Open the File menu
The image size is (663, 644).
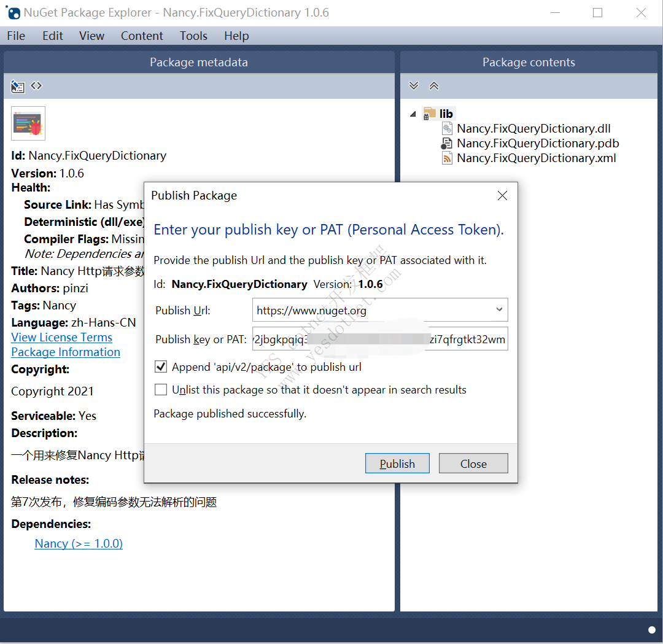[x=16, y=36]
